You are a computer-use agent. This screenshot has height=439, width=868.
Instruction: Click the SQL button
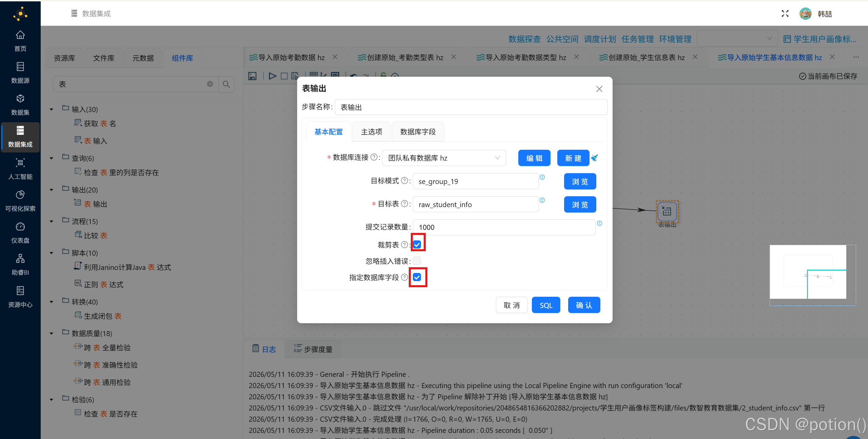(x=546, y=305)
